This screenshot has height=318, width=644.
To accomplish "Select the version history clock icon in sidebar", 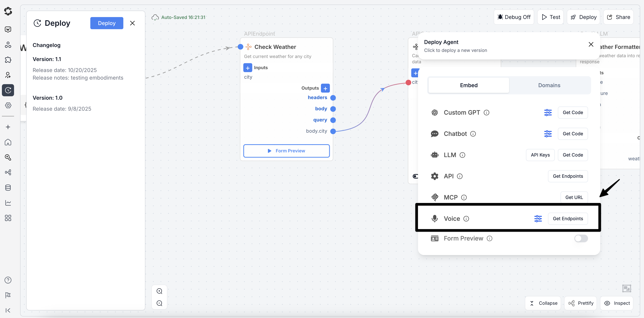I will point(8,90).
